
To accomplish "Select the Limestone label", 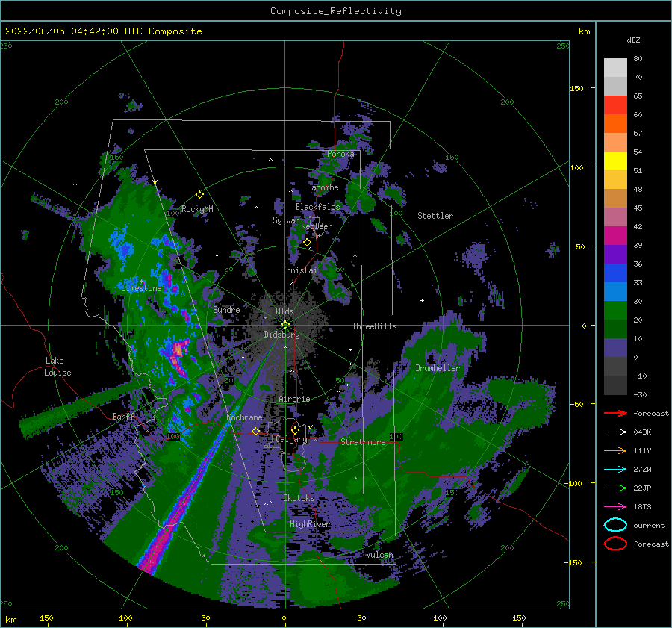I will 141,288.
